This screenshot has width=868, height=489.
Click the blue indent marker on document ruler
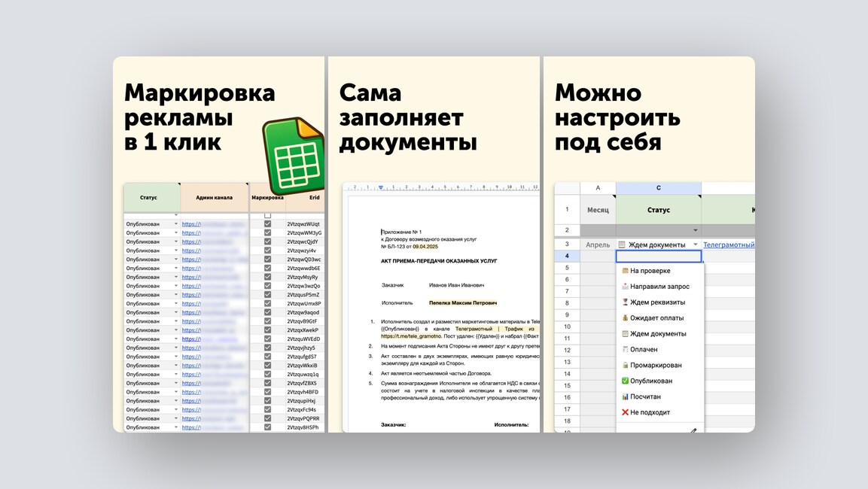pyautogui.click(x=380, y=188)
